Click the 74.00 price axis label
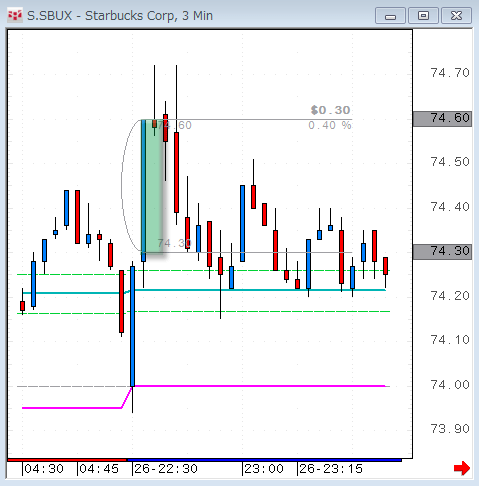The height and width of the screenshot is (486, 479). click(x=450, y=385)
